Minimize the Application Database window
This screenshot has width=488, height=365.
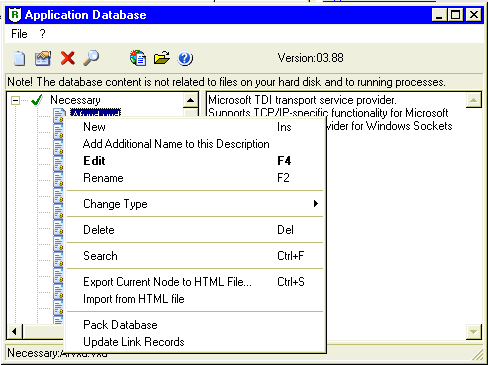pos(439,15)
